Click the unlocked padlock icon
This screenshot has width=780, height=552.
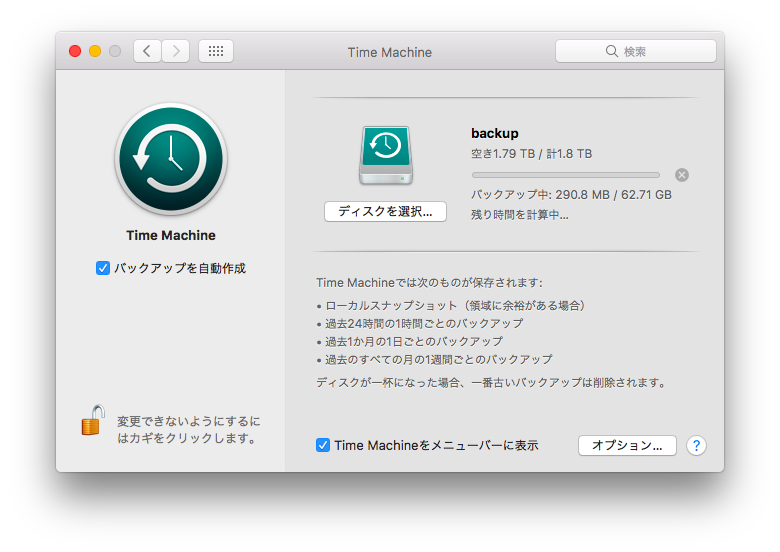click(x=93, y=420)
